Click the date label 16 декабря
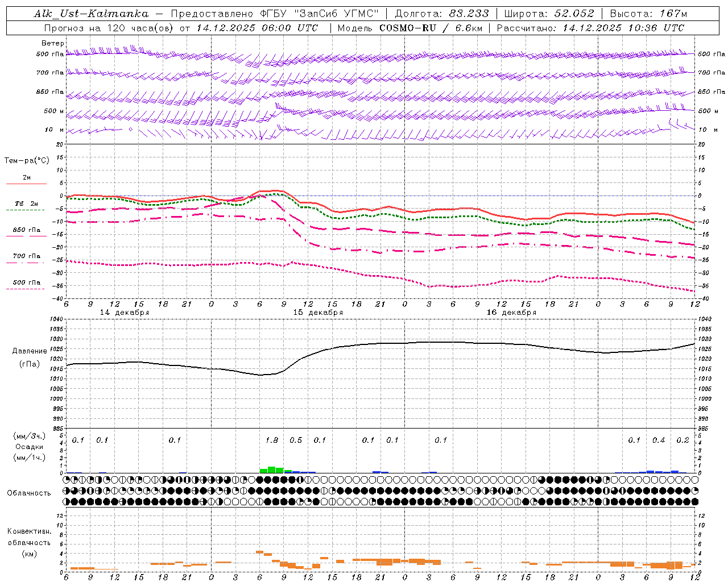Viewport: 728px width, 582px height. click(x=511, y=313)
